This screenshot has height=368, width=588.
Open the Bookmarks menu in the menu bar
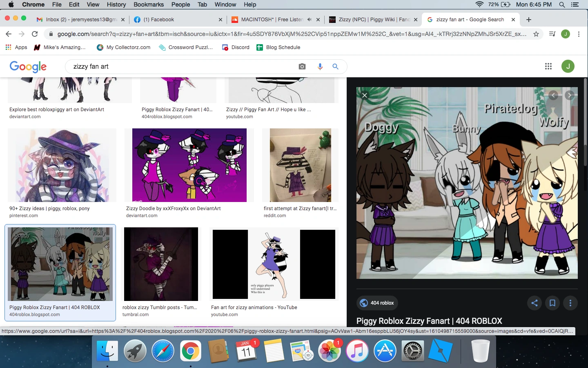[x=148, y=4]
